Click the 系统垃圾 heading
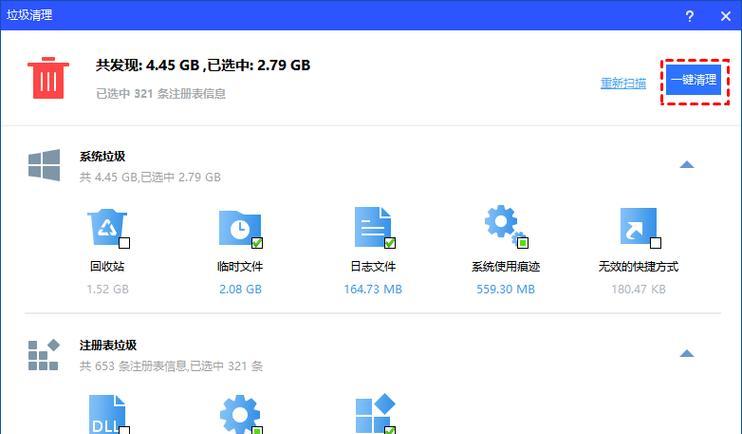The image size is (742, 434). point(102,156)
